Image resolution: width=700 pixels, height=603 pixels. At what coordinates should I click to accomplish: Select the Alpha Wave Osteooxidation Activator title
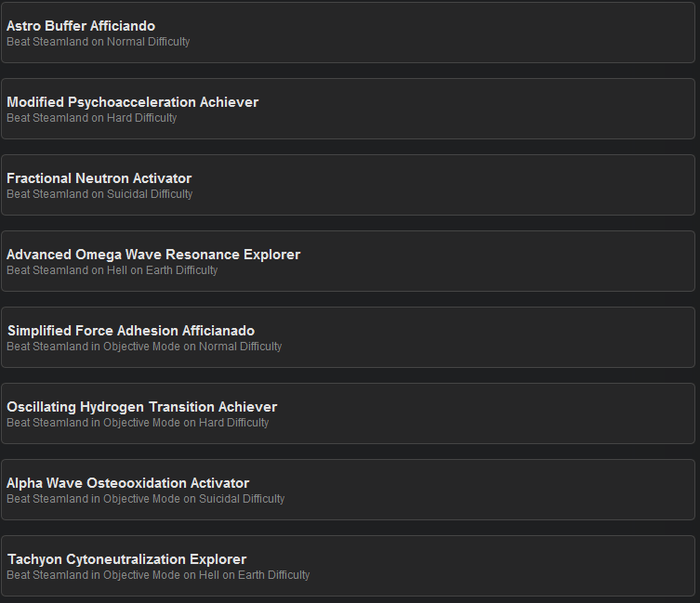click(x=127, y=483)
